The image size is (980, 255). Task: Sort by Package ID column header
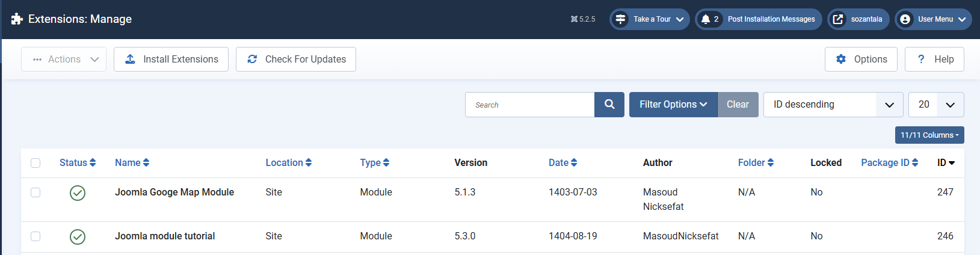(x=890, y=163)
